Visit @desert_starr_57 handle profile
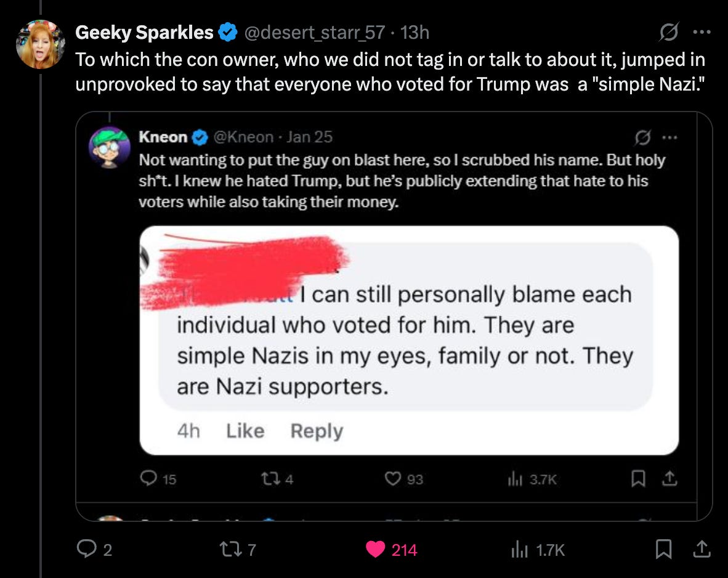Image resolution: width=728 pixels, height=578 pixels. tap(315, 33)
